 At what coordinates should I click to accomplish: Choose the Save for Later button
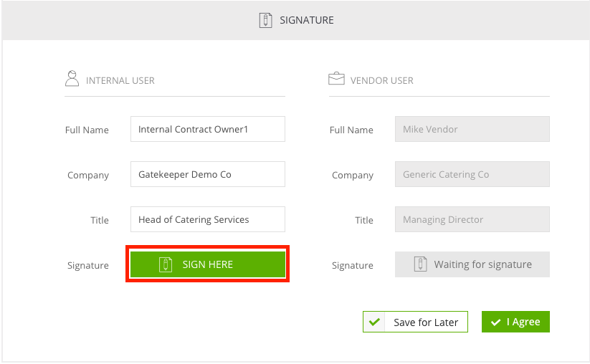(415, 322)
